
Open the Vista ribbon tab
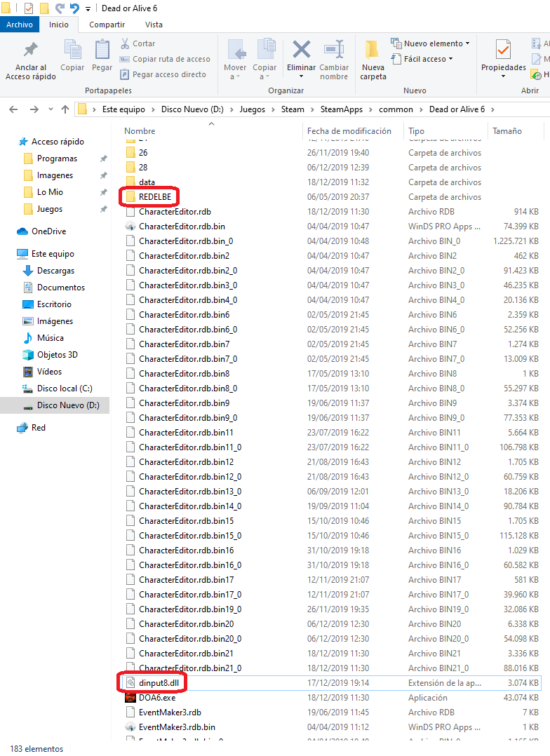[154, 25]
